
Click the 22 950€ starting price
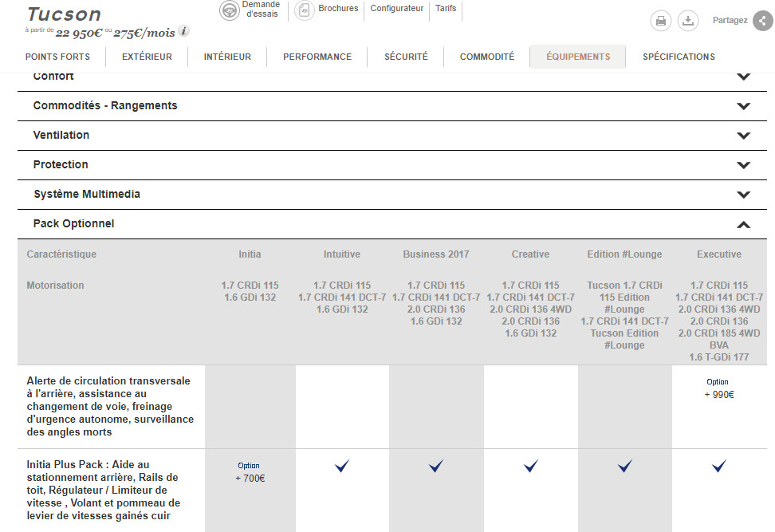[79, 33]
